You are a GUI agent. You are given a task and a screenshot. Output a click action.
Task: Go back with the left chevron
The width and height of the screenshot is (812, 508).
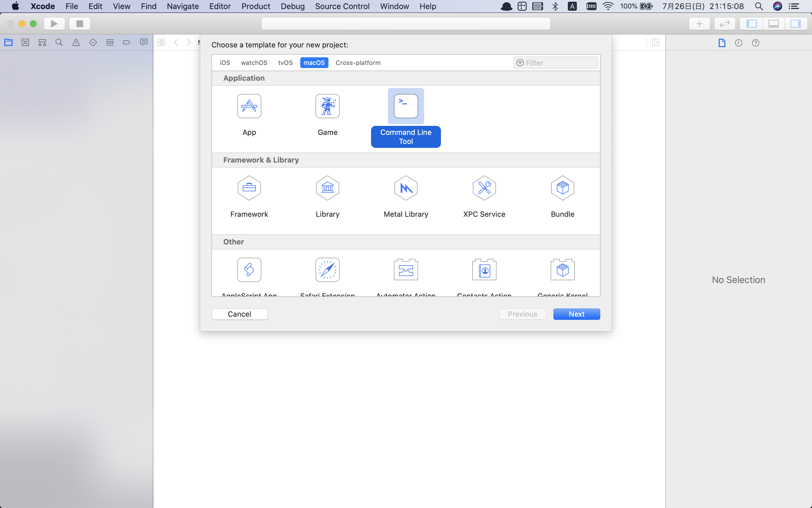point(176,42)
